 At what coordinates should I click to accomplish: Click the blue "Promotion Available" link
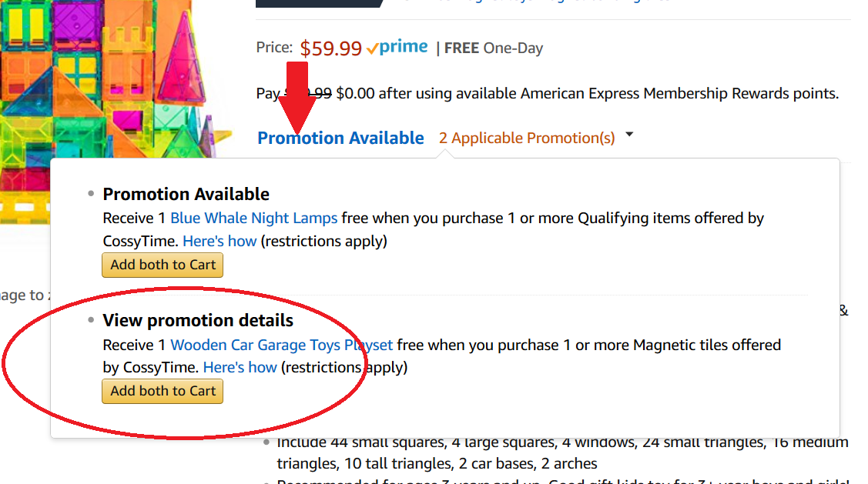click(340, 139)
